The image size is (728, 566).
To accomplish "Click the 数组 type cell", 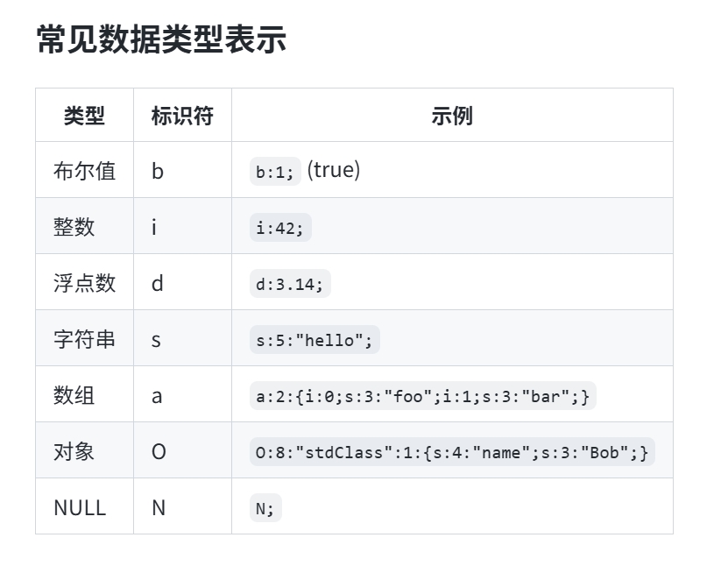I will coord(74,395).
